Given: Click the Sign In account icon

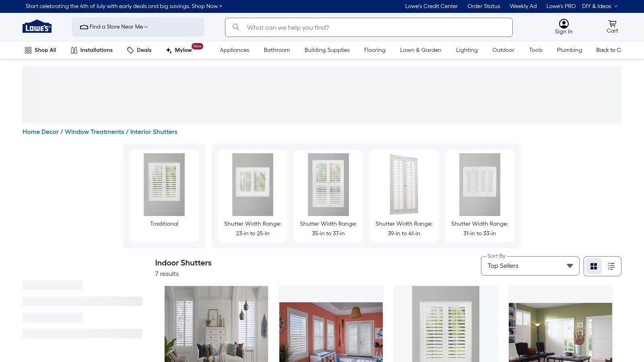Looking at the screenshot, I should (563, 27).
